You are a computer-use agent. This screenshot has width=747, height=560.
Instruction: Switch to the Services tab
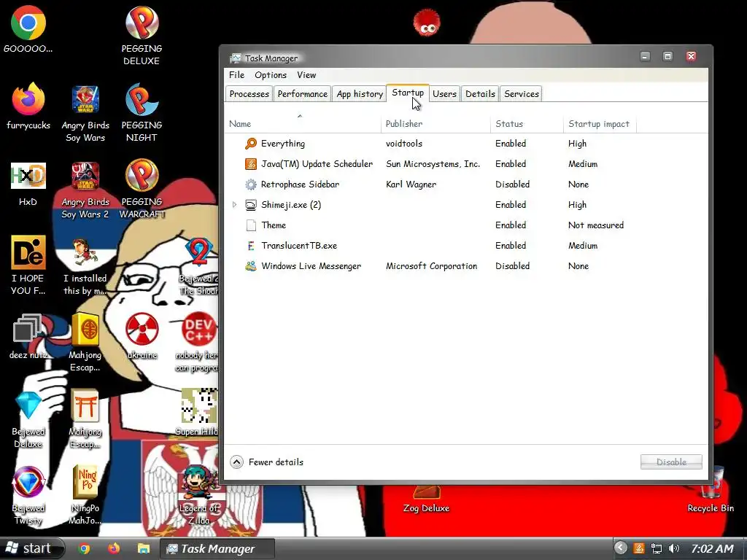point(522,94)
